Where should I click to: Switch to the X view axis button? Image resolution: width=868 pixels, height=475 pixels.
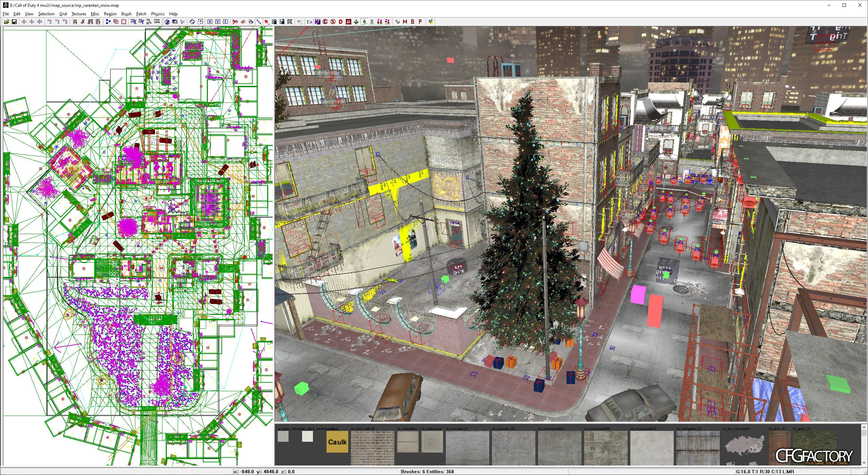click(x=210, y=22)
